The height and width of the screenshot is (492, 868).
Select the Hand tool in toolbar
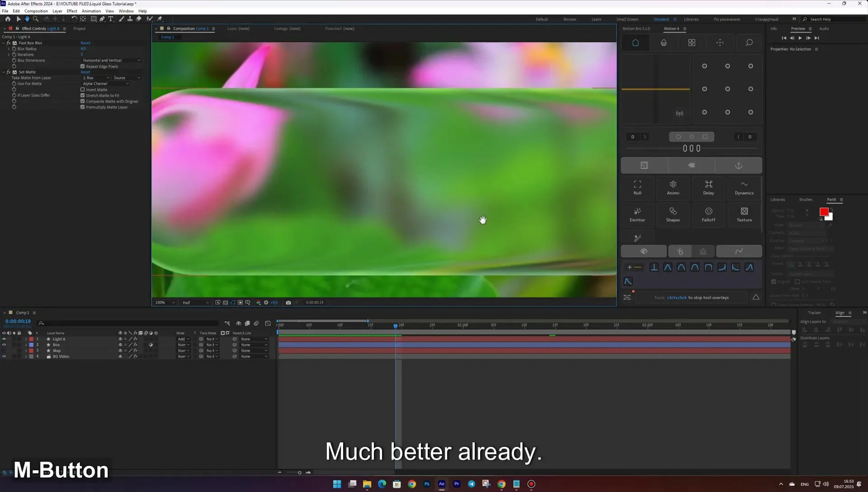(27, 19)
